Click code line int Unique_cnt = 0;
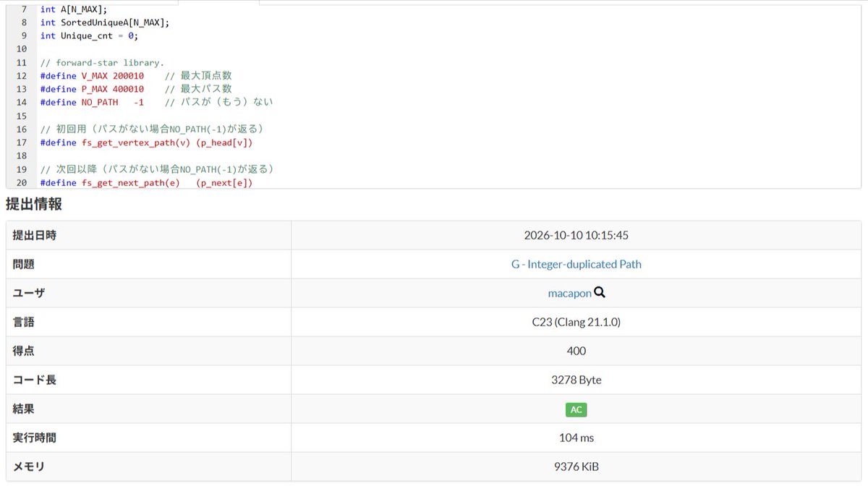 tap(89, 35)
